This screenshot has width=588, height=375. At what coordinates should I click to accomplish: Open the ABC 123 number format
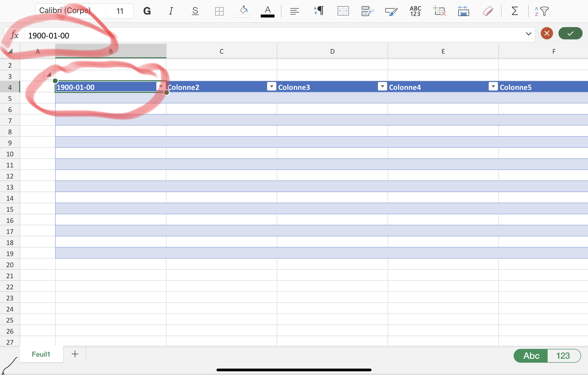tap(415, 11)
